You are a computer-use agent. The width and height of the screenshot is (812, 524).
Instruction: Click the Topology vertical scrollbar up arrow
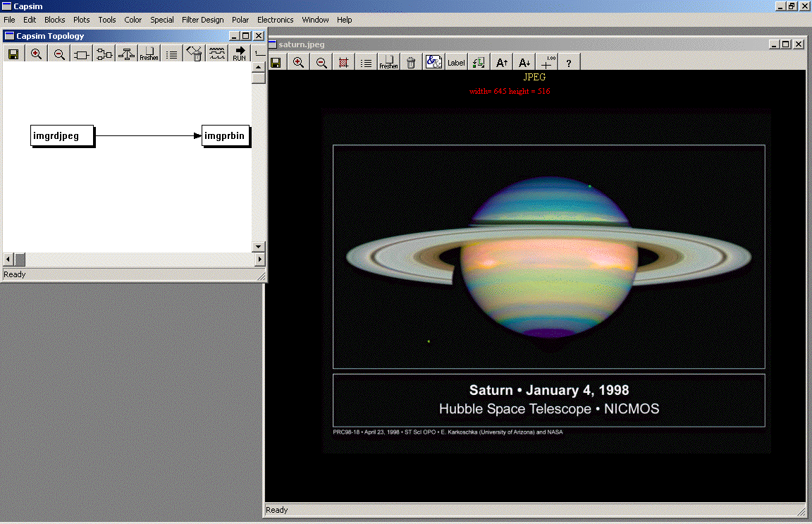pyautogui.click(x=259, y=67)
